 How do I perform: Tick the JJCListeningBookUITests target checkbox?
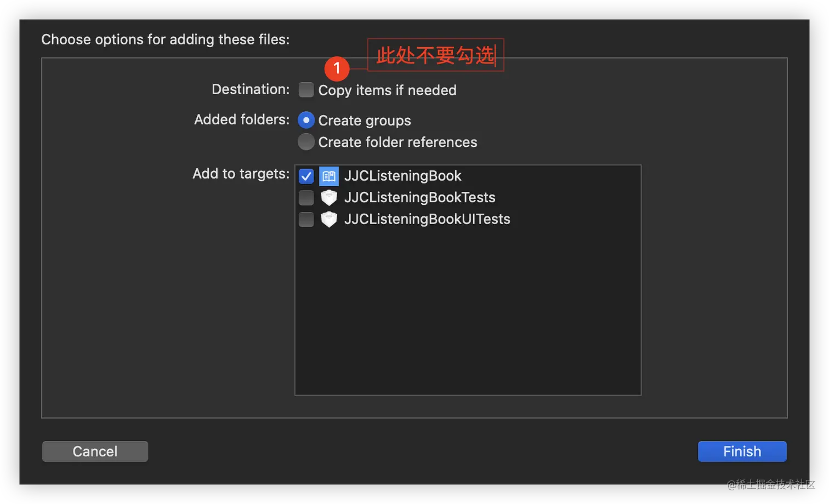coord(306,219)
